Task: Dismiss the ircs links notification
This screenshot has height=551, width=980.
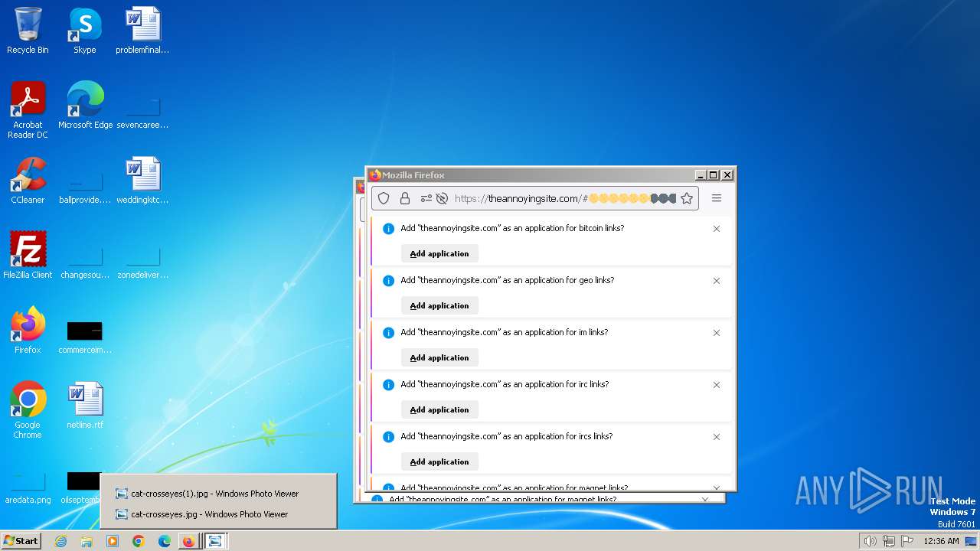Action: 717,437
